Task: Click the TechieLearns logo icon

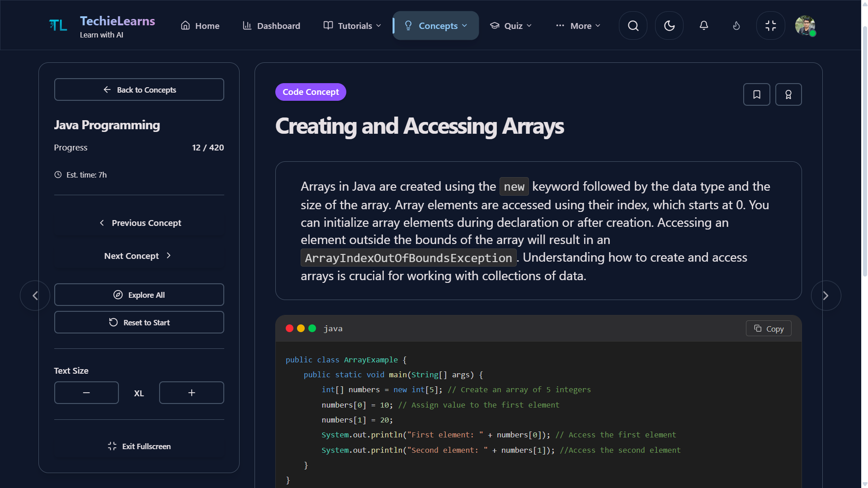Action: (57, 25)
